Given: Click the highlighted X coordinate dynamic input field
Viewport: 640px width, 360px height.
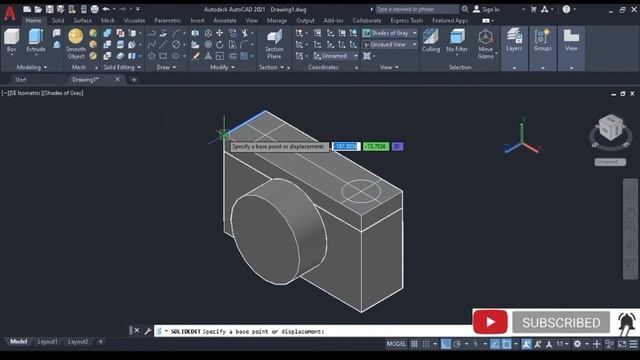Looking at the screenshot, I should tap(346, 146).
